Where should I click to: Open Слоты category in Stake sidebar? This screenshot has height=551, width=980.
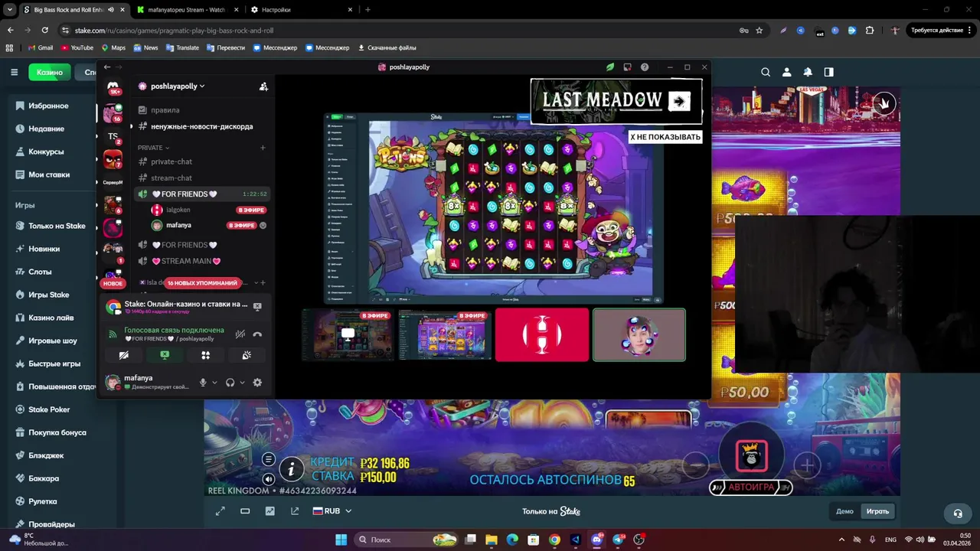coord(40,272)
